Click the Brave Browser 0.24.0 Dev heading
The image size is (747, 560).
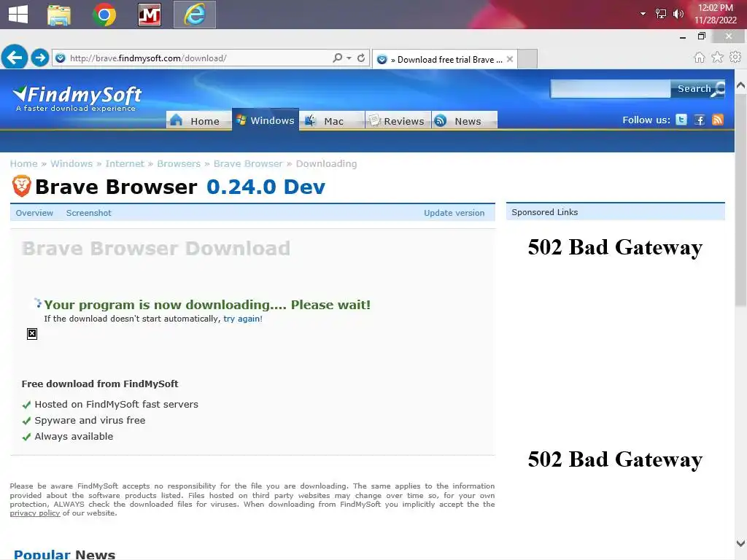click(180, 187)
